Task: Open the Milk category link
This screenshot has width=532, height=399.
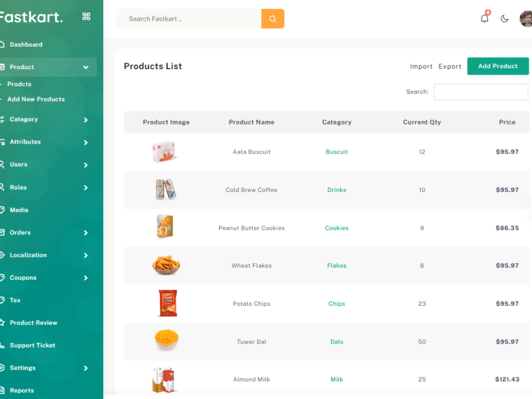Action: [x=337, y=379]
